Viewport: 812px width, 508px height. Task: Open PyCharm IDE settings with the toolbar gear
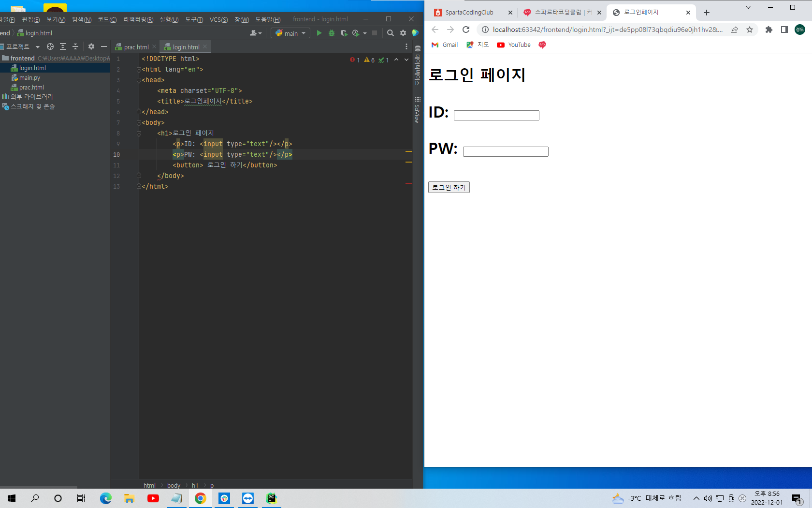pyautogui.click(x=403, y=33)
